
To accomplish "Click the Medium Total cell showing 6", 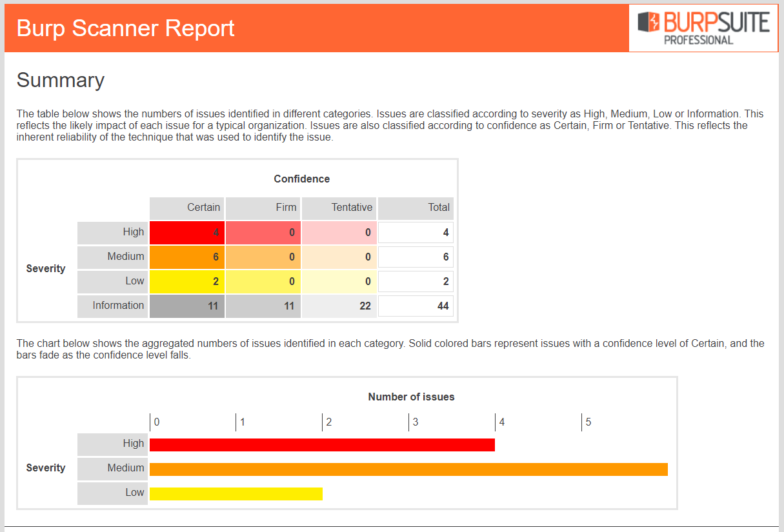I will [x=416, y=257].
